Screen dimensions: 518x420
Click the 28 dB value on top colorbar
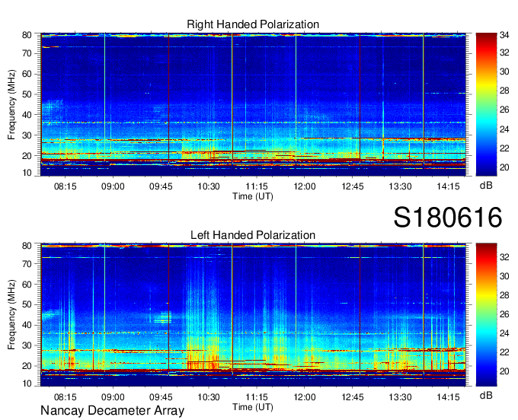pyautogui.click(x=504, y=91)
